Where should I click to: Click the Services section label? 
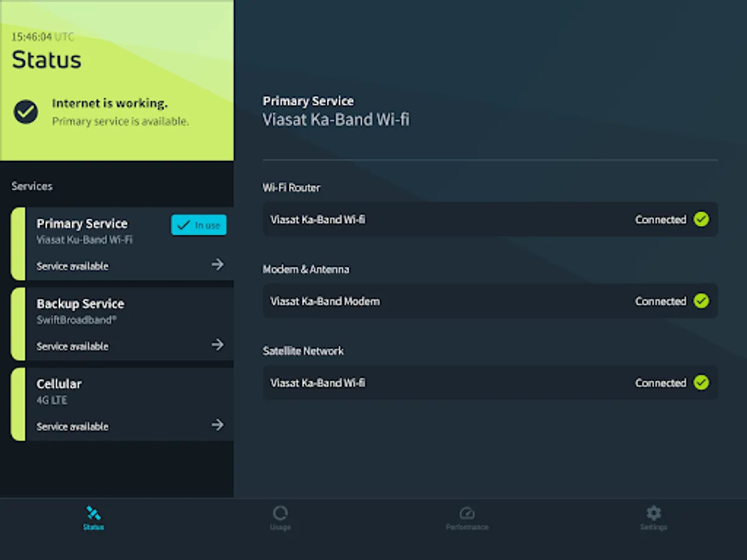[x=32, y=186]
